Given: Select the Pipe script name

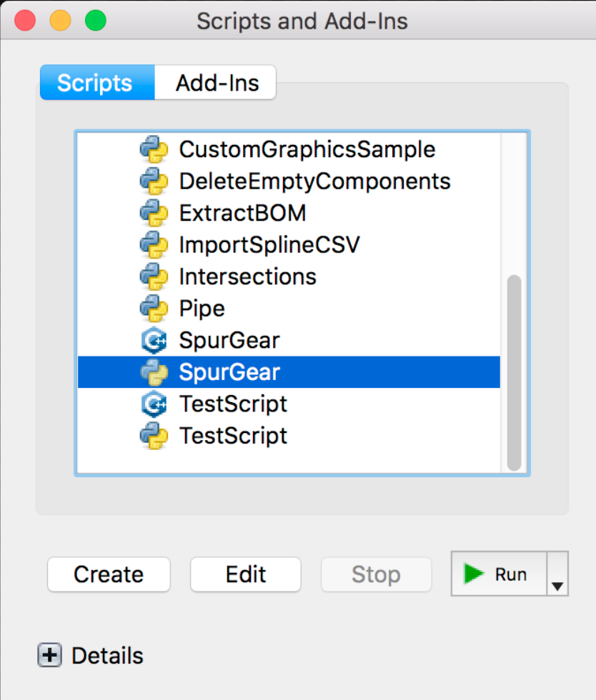Looking at the screenshot, I should [x=202, y=309].
